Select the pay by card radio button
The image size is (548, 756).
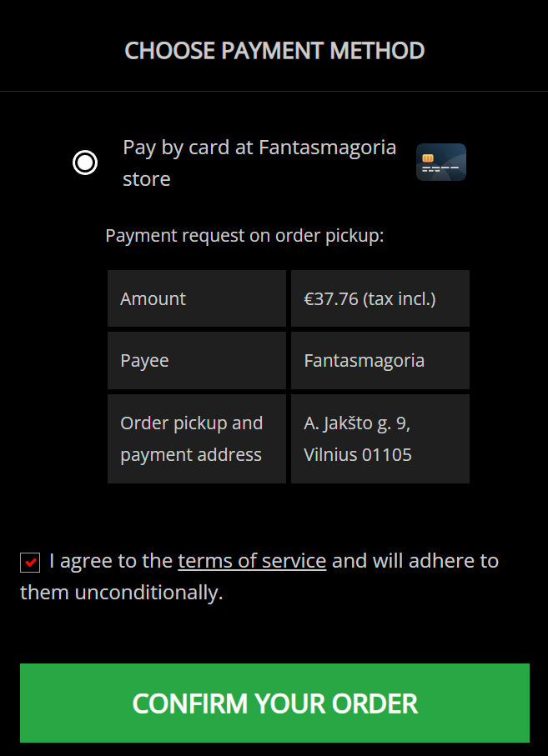(x=85, y=163)
